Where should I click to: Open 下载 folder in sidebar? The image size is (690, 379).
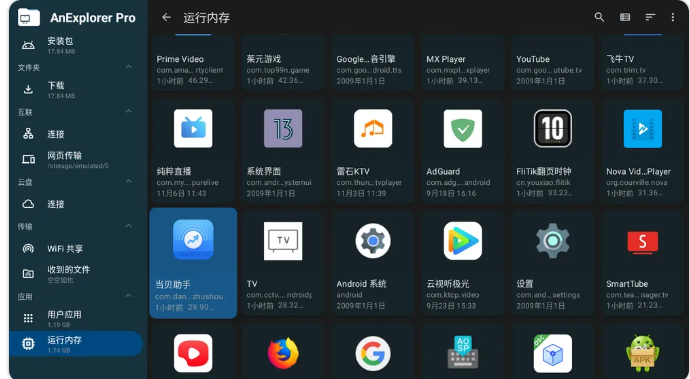[76, 89]
